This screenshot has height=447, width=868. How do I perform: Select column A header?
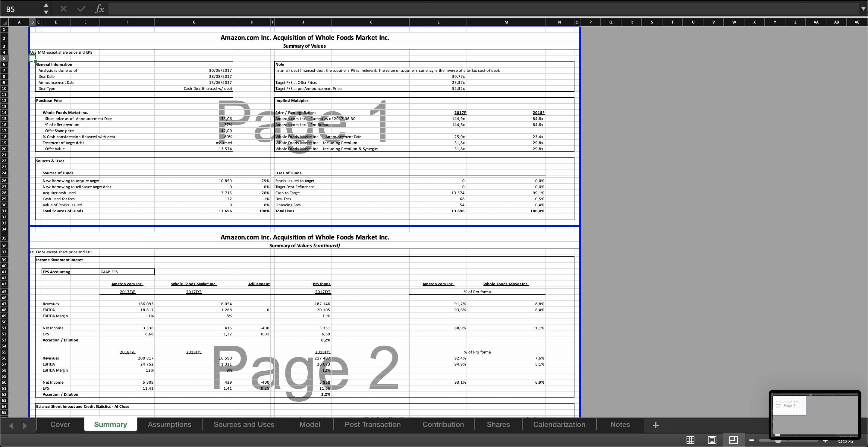(x=19, y=22)
